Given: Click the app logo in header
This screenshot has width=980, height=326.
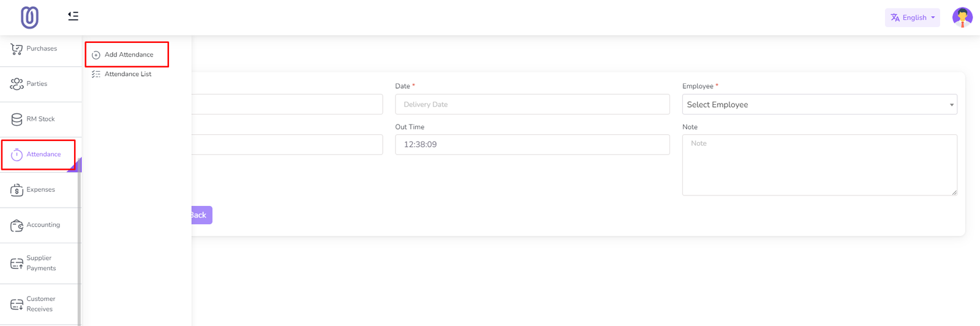Looking at the screenshot, I should [x=29, y=17].
